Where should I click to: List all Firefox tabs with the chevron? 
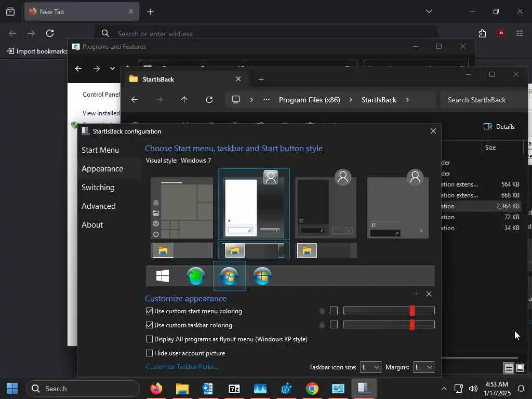click(x=429, y=11)
